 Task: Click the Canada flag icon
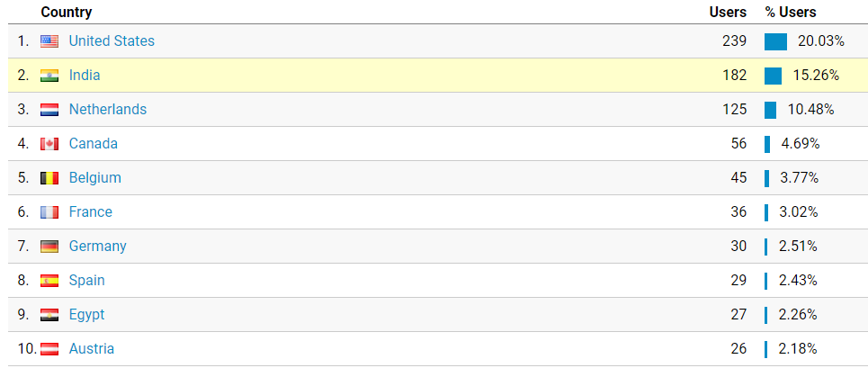coord(49,144)
